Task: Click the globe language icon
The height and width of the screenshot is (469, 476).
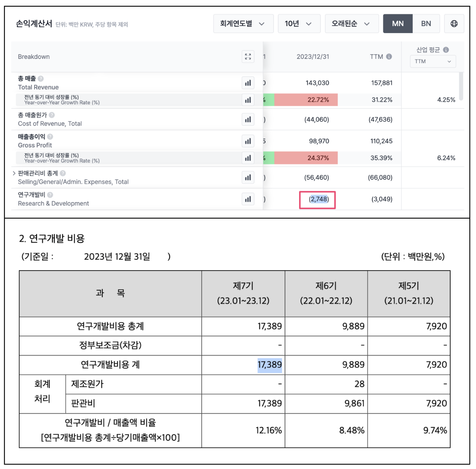Action: [454, 24]
